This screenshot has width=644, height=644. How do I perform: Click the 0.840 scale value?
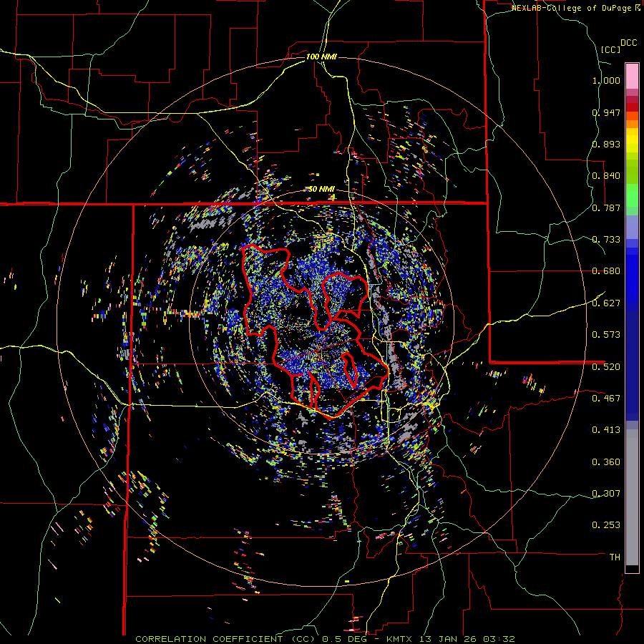pos(606,176)
